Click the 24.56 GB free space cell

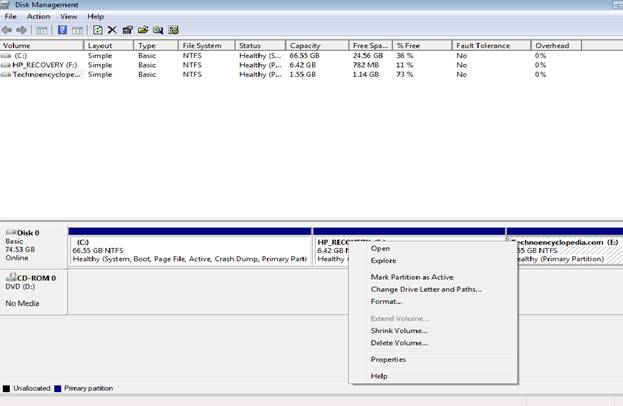[x=368, y=56]
